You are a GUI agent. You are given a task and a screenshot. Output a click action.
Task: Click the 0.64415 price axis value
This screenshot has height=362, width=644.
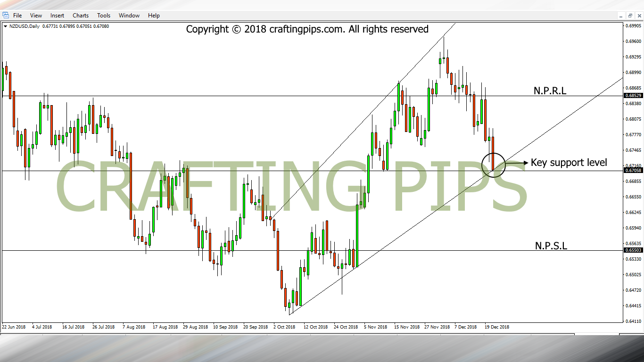point(634,306)
